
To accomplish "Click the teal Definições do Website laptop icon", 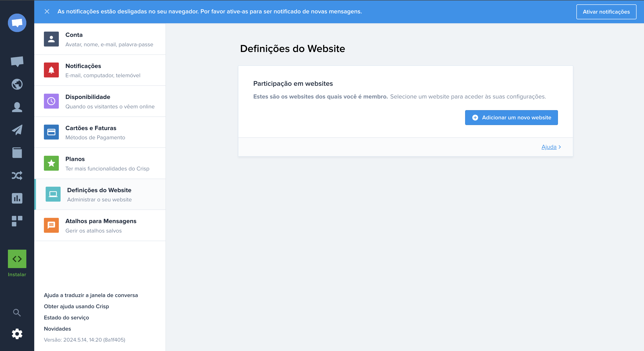I will coord(53,194).
